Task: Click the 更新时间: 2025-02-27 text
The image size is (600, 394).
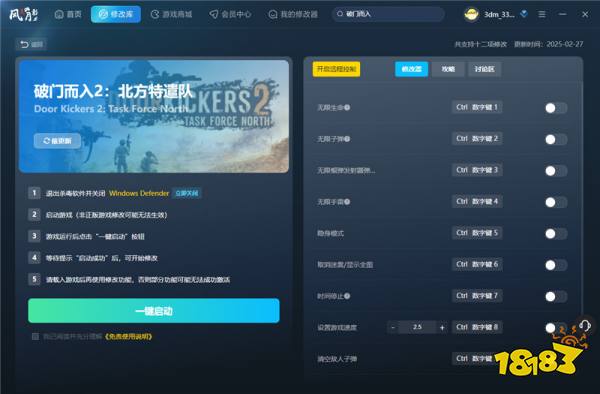Action: tap(548, 44)
